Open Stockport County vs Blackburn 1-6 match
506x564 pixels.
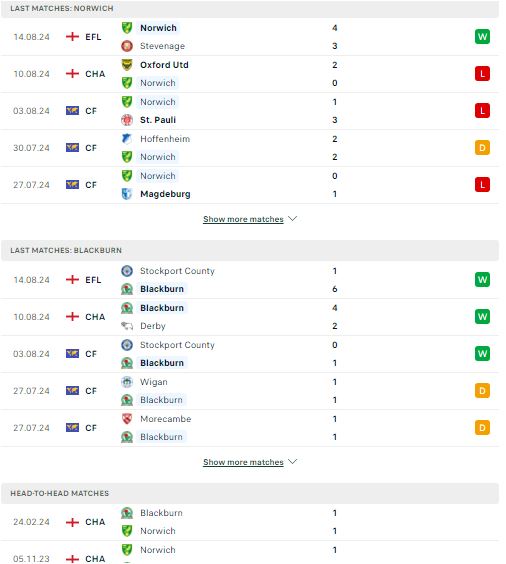point(250,280)
